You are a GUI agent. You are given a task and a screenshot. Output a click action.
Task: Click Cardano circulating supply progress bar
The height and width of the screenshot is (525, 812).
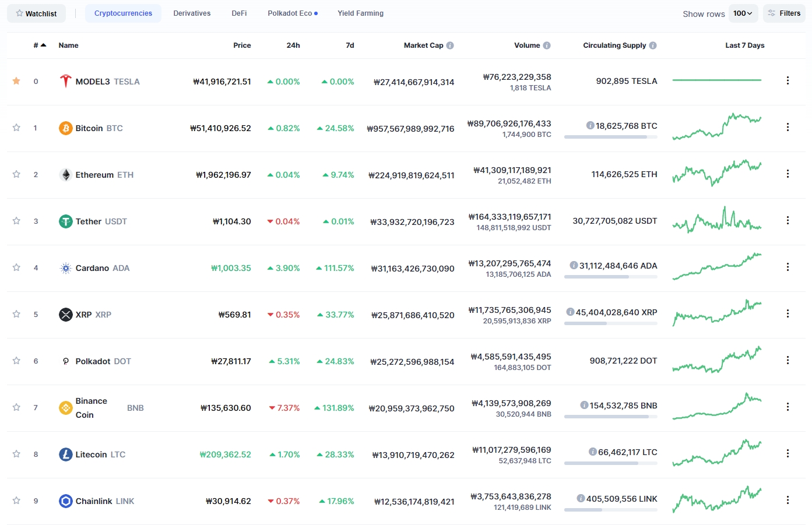[x=611, y=277]
